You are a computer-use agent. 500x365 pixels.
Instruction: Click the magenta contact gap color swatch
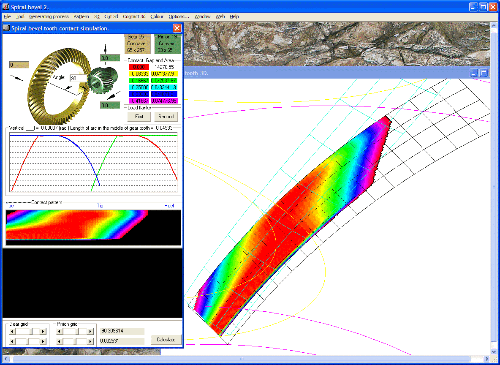point(138,100)
